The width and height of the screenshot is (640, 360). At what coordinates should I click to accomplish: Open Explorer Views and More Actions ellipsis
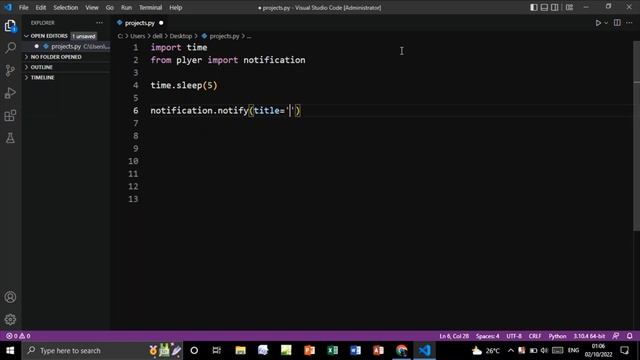(100, 23)
